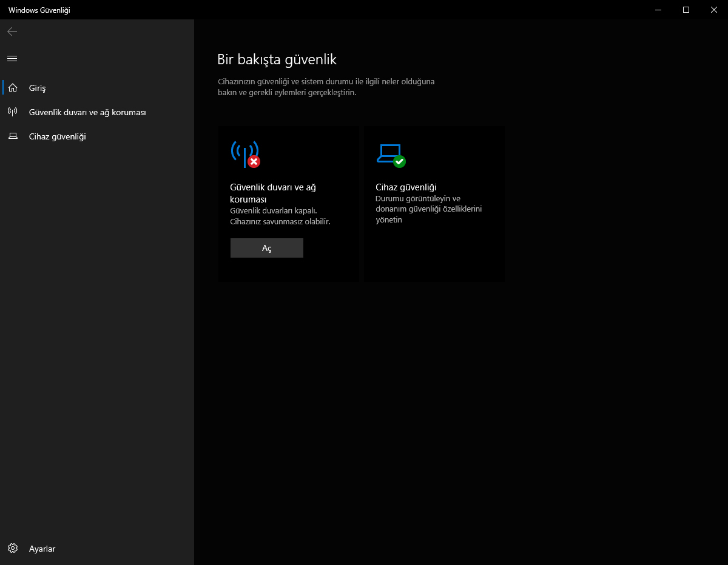Open the Cihaz güvenliği card title
This screenshot has width=728, height=565.
coord(406,187)
